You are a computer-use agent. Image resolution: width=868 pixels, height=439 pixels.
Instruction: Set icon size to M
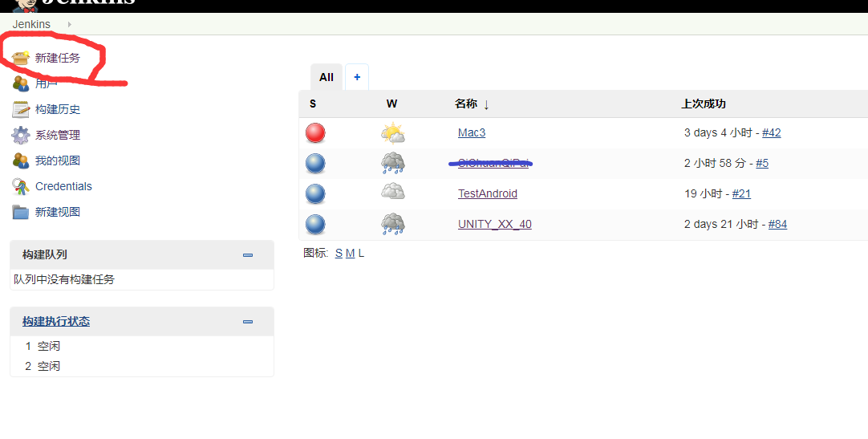click(x=350, y=254)
